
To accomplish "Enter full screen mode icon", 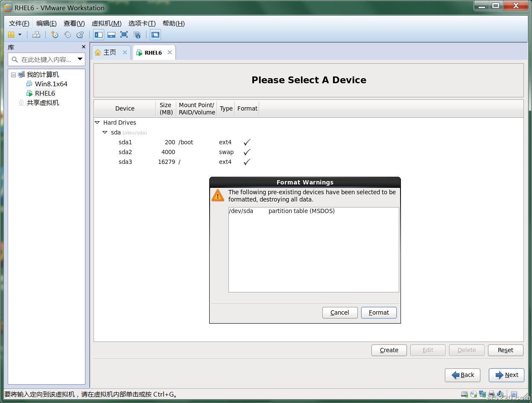I will tap(124, 35).
